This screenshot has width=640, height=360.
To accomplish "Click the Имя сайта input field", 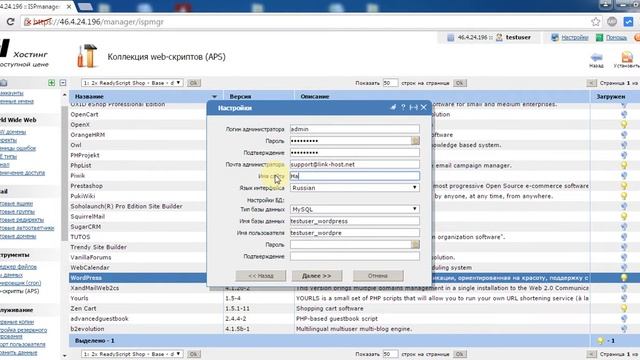I will (355, 176).
